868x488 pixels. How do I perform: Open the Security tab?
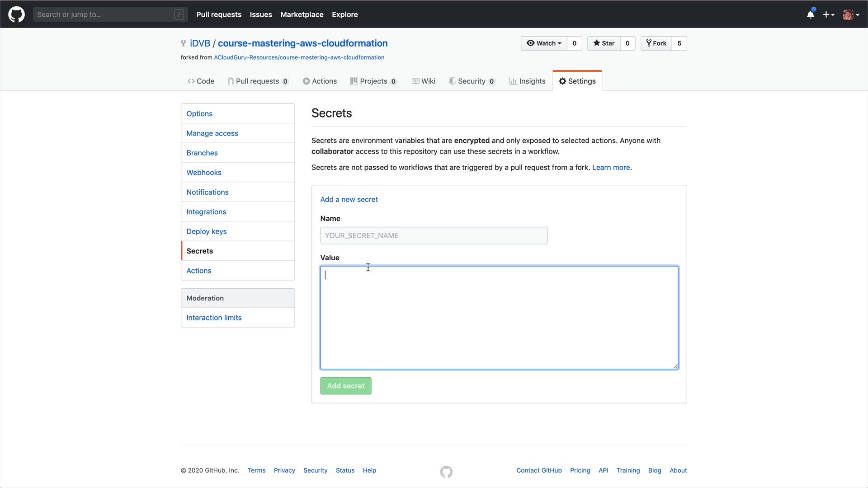click(x=472, y=81)
